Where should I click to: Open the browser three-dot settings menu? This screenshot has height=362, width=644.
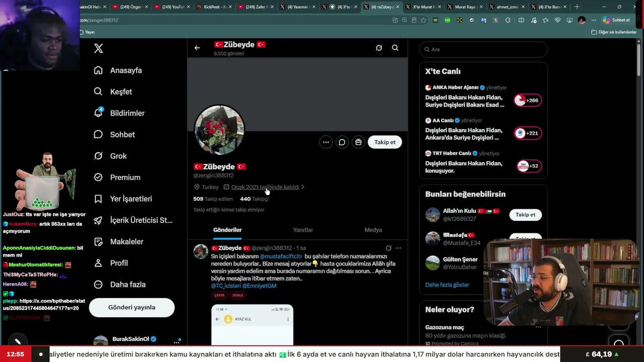pyautogui.click(x=594, y=20)
